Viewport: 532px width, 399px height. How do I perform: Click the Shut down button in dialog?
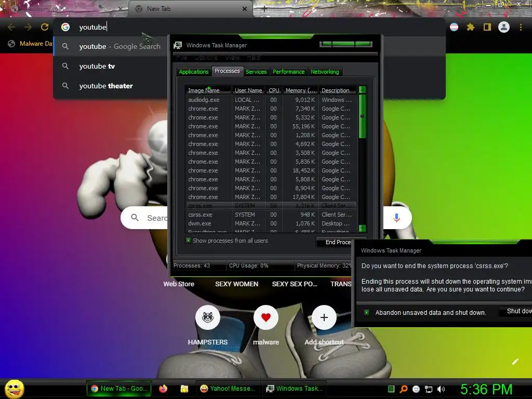[x=516, y=311]
